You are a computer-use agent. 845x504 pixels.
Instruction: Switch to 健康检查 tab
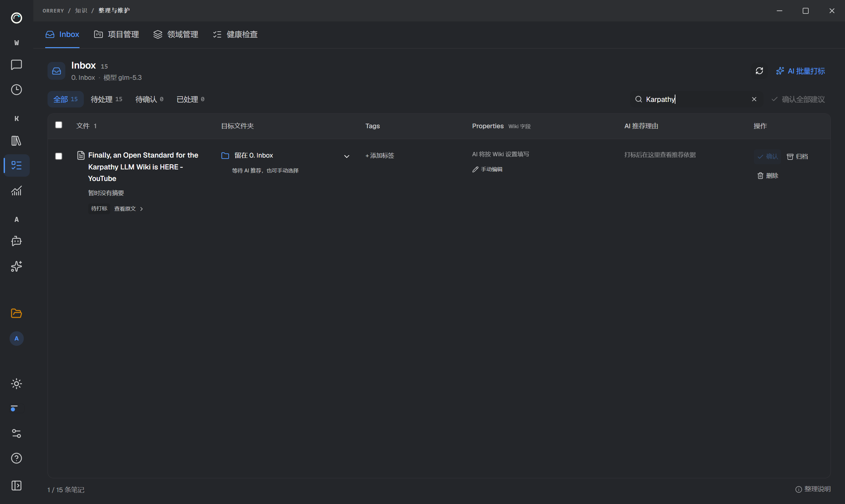tap(235, 34)
